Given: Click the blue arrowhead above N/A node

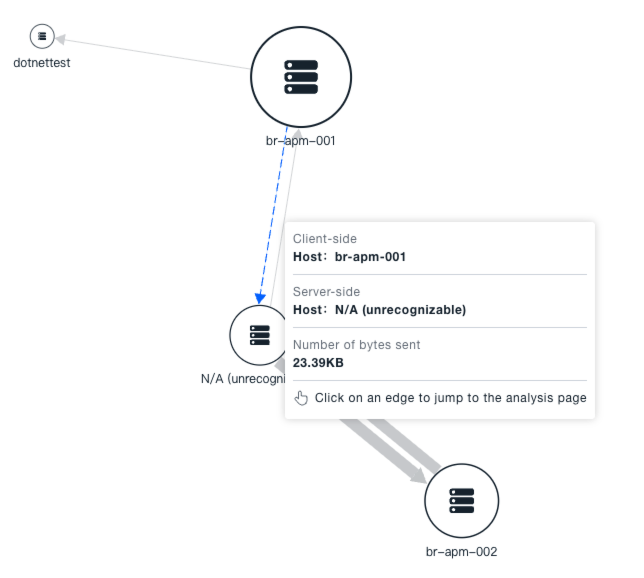Looking at the screenshot, I should point(260,298).
